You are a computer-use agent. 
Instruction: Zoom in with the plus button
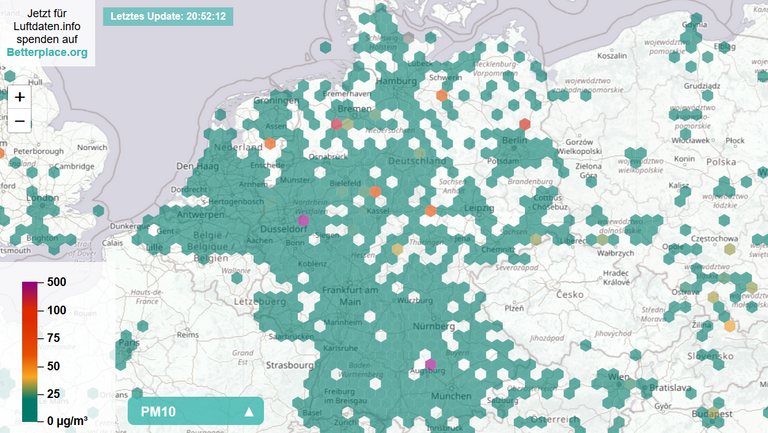tap(20, 98)
